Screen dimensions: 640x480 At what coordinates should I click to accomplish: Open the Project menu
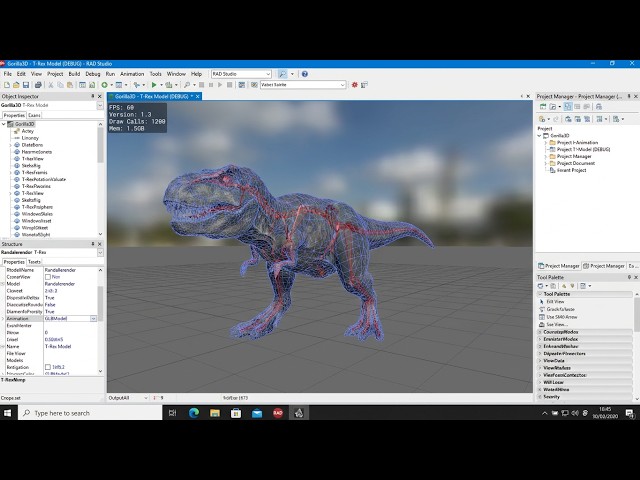click(55, 74)
